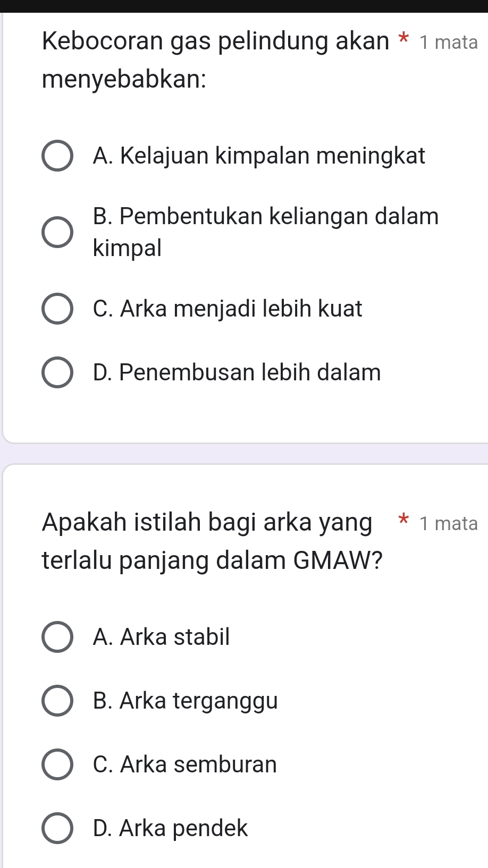This screenshot has width=488, height=868.
Task: Click the '1 mata' label on gas pelindung question
Action: click(x=448, y=42)
